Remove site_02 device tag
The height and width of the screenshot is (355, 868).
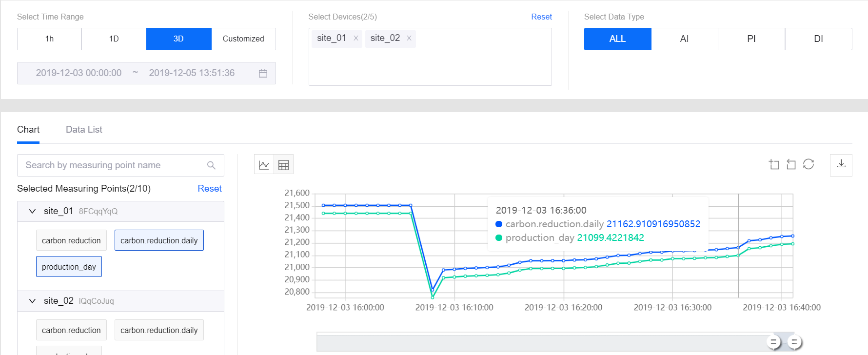[x=409, y=38]
